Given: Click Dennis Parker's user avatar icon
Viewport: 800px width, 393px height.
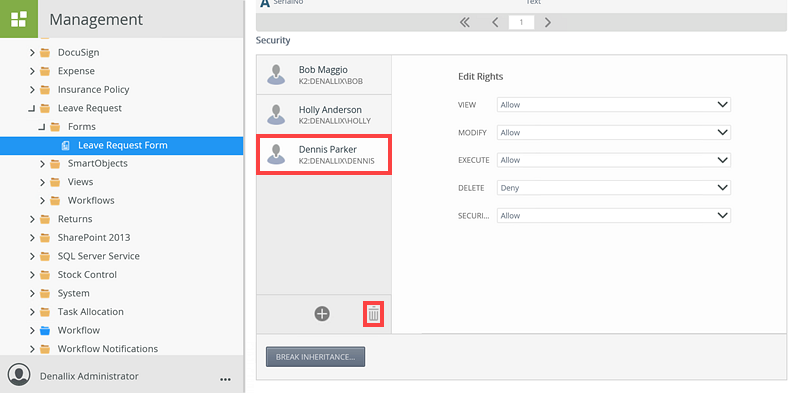Looking at the screenshot, I should [276, 154].
